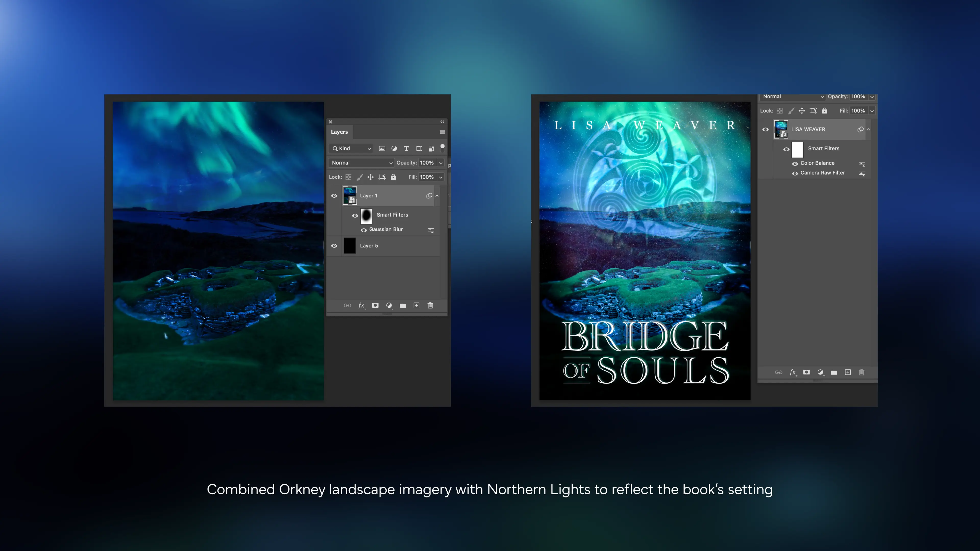Image resolution: width=980 pixels, height=551 pixels.
Task: Click Opacity value field in left panel
Action: [427, 163]
